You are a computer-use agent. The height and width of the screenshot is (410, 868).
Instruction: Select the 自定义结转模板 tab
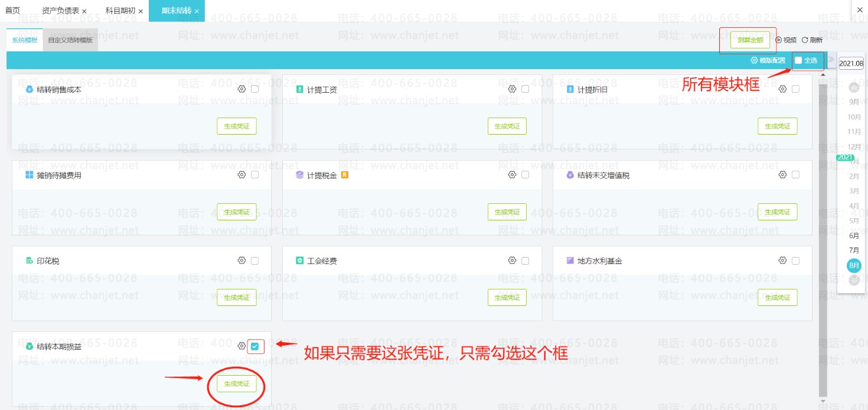70,40
